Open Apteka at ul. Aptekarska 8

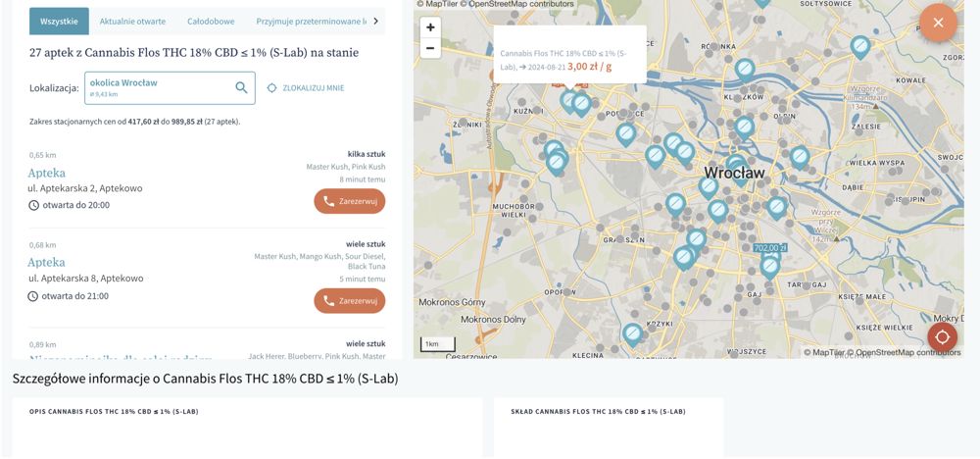[x=46, y=262]
